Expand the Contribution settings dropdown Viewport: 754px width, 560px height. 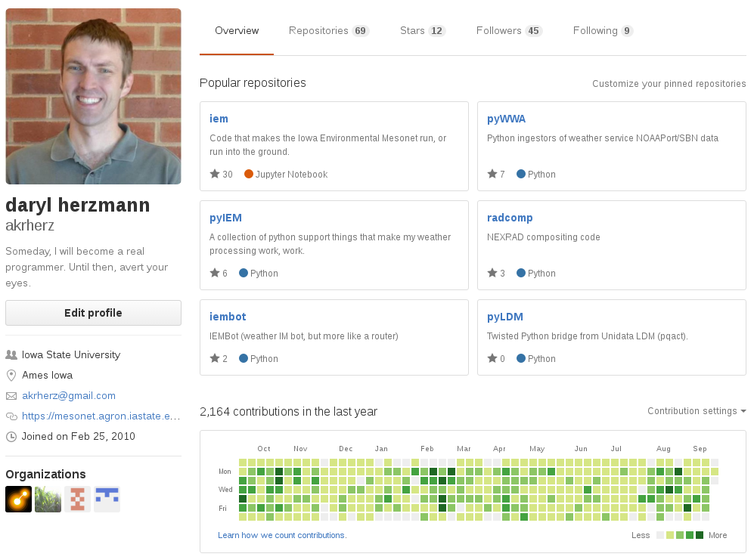697,411
